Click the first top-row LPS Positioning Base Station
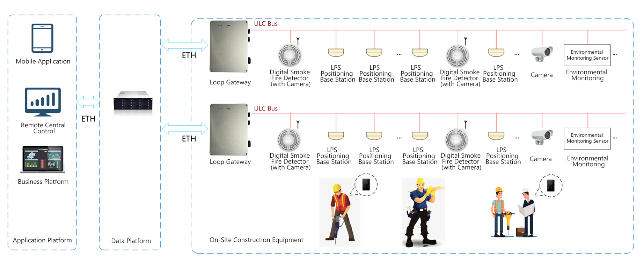This screenshot has height=264, width=644. tap(336, 53)
